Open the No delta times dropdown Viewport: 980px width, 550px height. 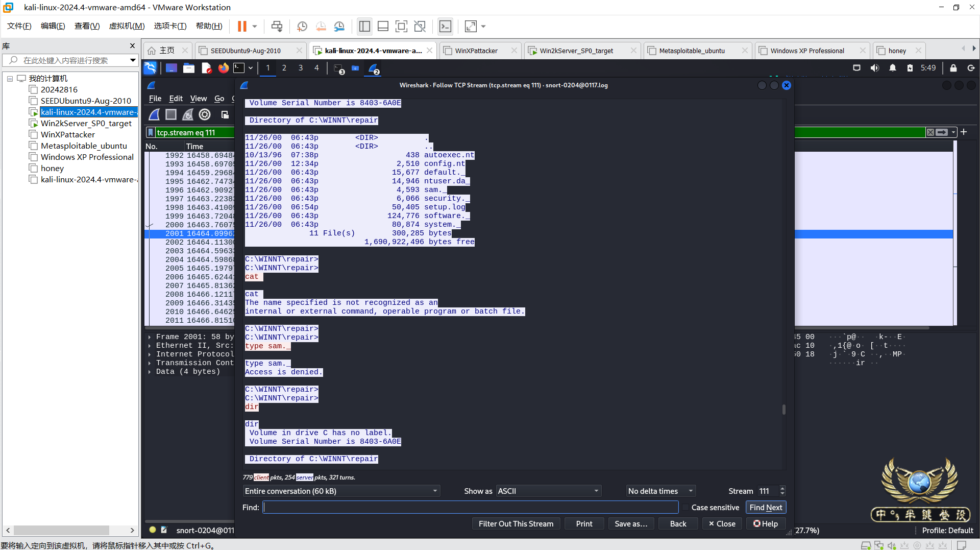[x=660, y=491]
